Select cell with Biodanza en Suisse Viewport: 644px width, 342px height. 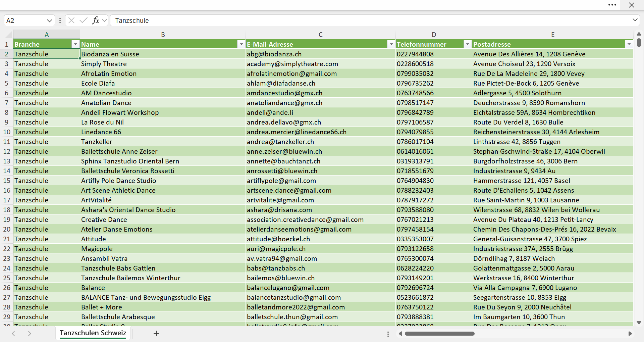coord(163,54)
